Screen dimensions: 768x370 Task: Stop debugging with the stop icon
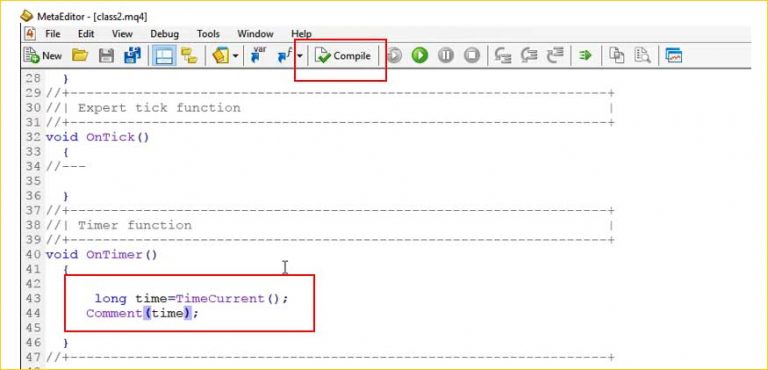pyautogui.click(x=472, y=55)
